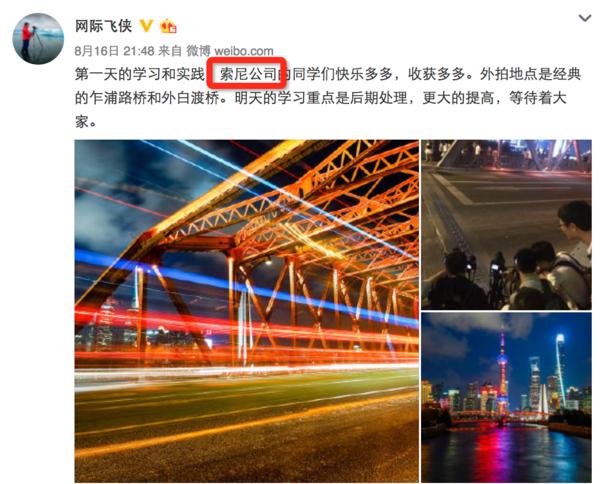Viewport: 600px width, 484px height.
Task: Open the 网际飞侠 profile avatar
Action: [38, 39]
